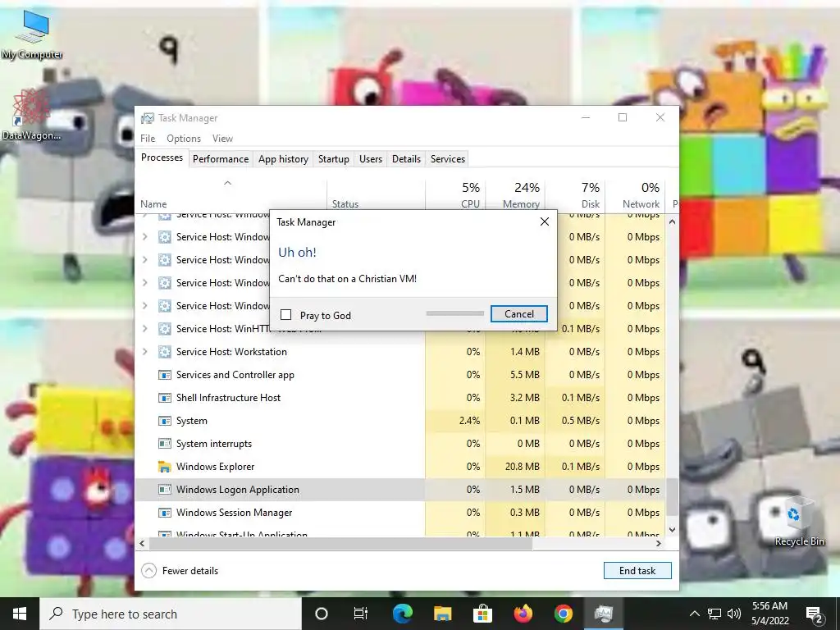The image size is (840, 630).
Task: Click the Windows Logon Application icon
Action: 164,490
